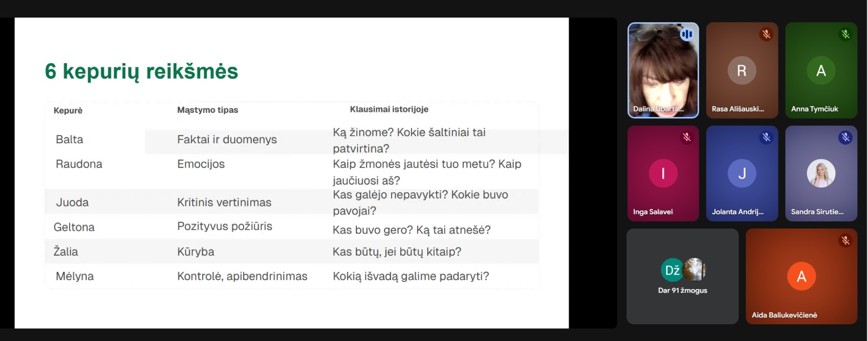Screen dimensions: 868x341
Task: Click the "Mąstymo tipas" column header
Action: click(x=208, y=110)
